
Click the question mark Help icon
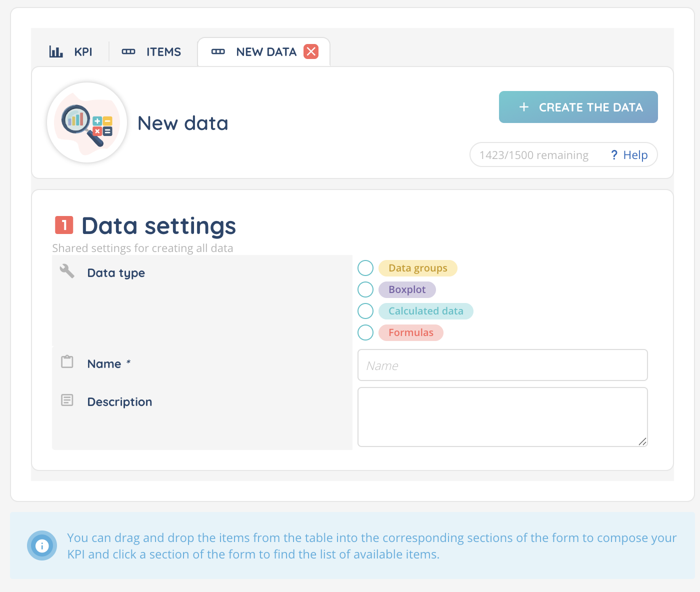point(614,155)
